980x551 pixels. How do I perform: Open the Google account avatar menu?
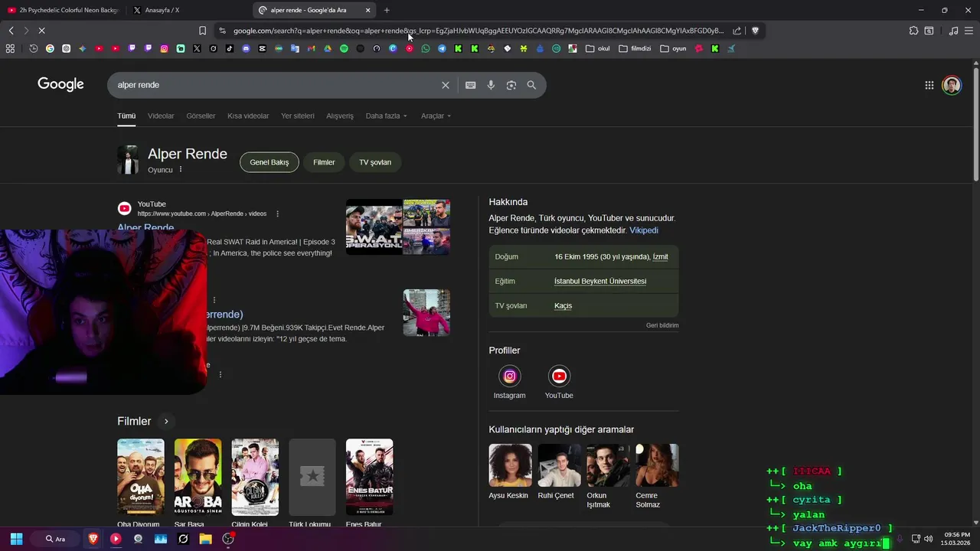[x=952, y=85]
